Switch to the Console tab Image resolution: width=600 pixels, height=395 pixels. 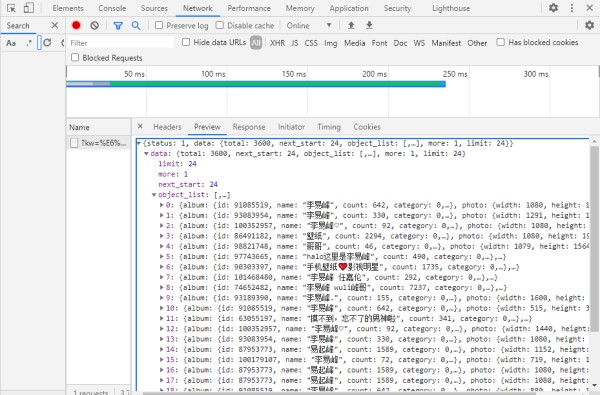click(112, 8)
